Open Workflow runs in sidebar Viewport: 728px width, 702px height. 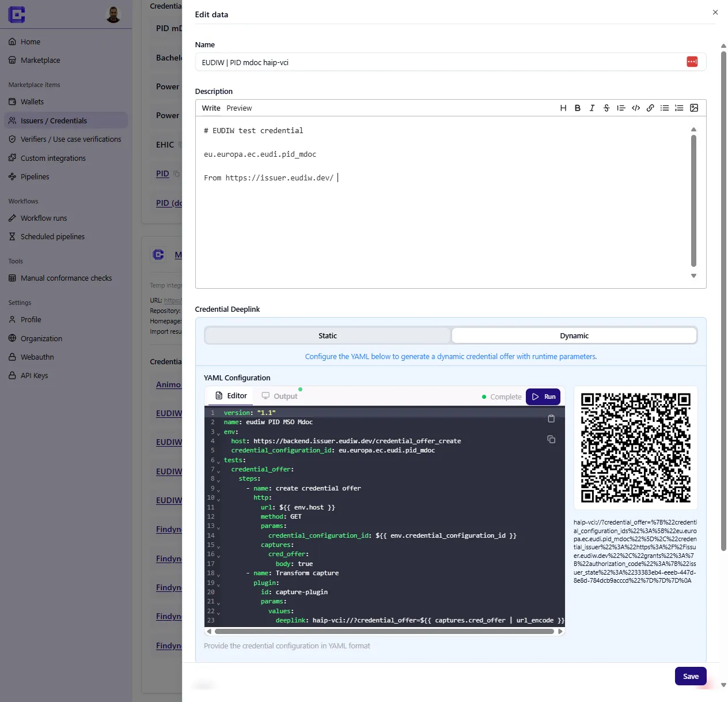44,218
